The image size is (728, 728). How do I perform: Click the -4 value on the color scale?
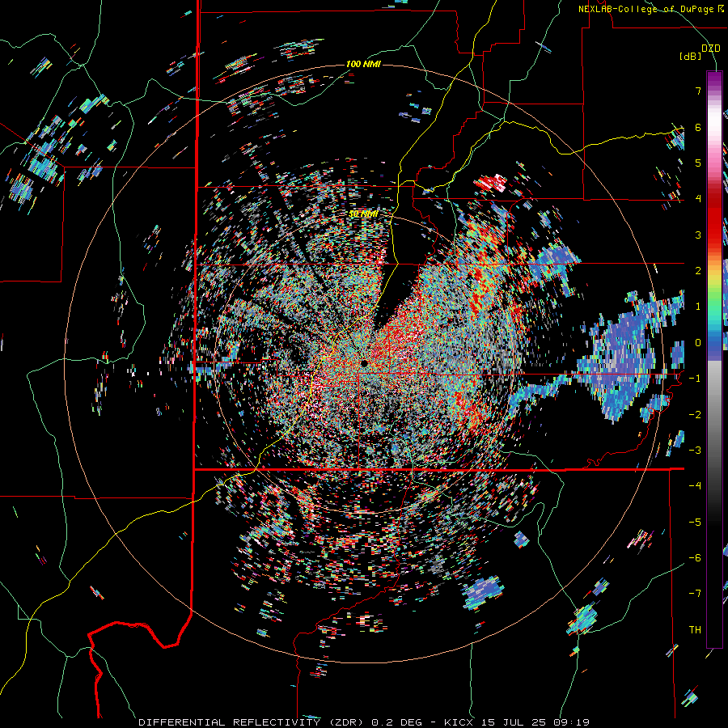695,486
